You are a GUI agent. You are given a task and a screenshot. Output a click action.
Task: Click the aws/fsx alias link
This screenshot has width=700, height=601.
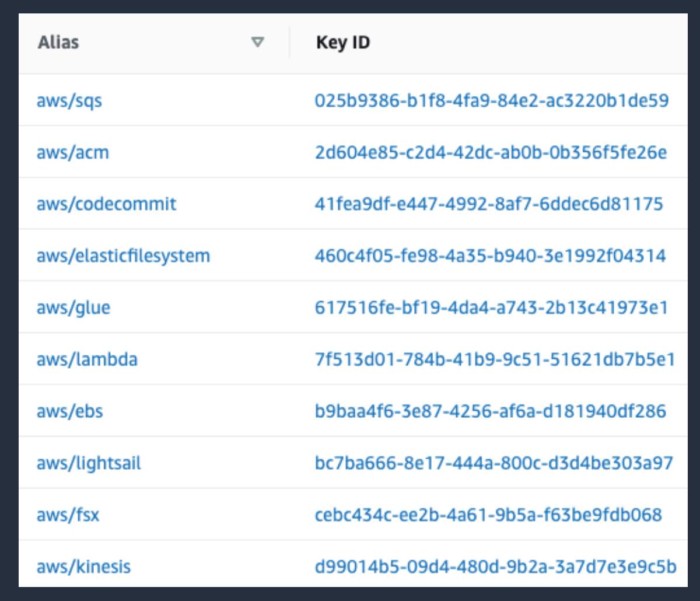tap(68, 515)
